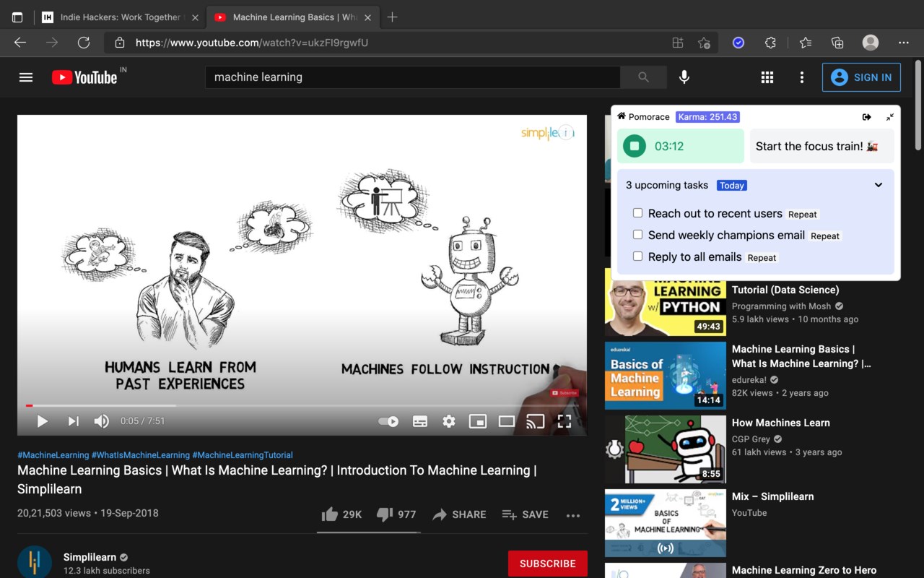
Task: Click the SIGN IN button
Action: tap(861, 77)
